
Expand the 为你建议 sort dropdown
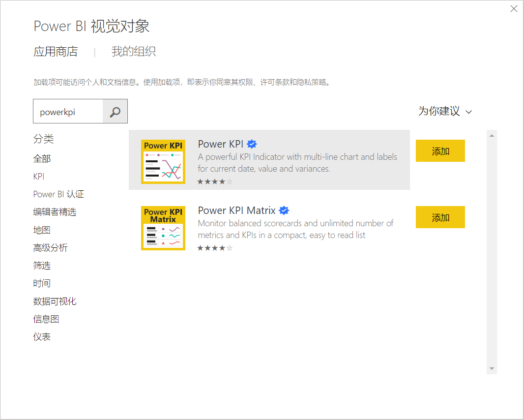(445, 112)
